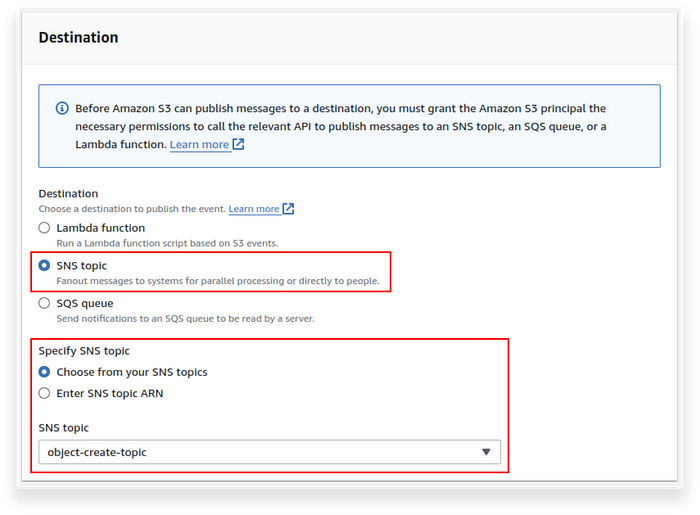Click the 'Choose from your SNS topics' label

coord(132,372)
